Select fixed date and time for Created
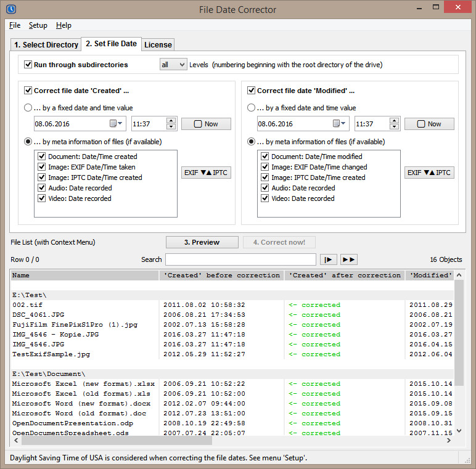The height and width of the screenshot is (469, 476). tap(28, 108)
